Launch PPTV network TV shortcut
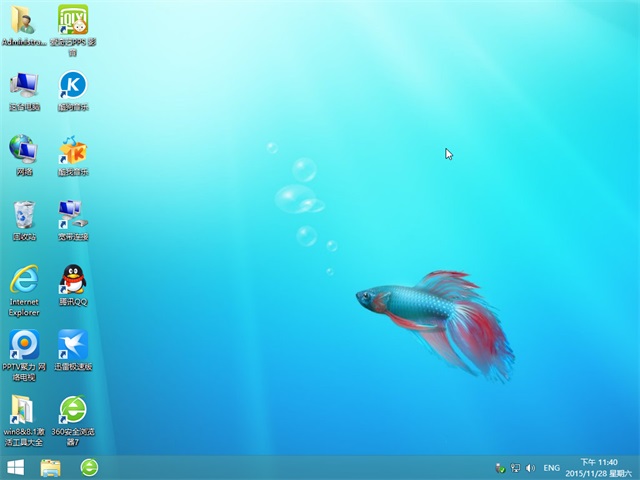The image size is (640, 480). (x=23, y=345)
